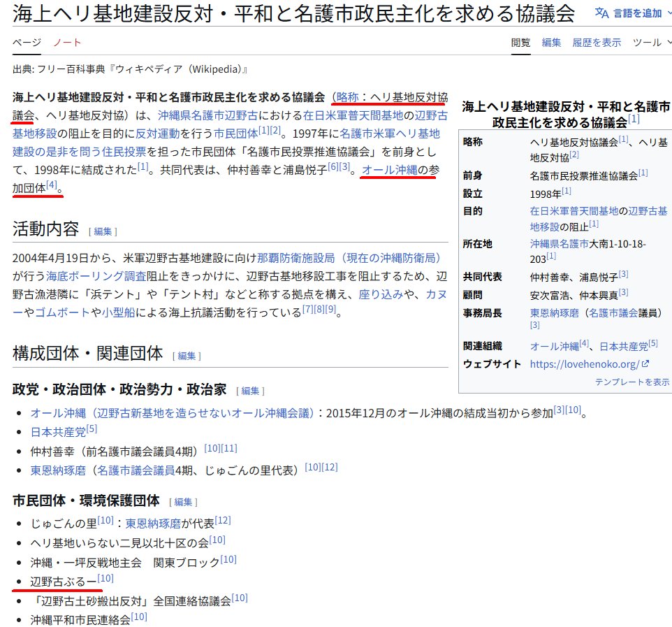
Task: Open the infobox 東恩納琢磨 secretary-general link
Action: click(x=554, y=313)
